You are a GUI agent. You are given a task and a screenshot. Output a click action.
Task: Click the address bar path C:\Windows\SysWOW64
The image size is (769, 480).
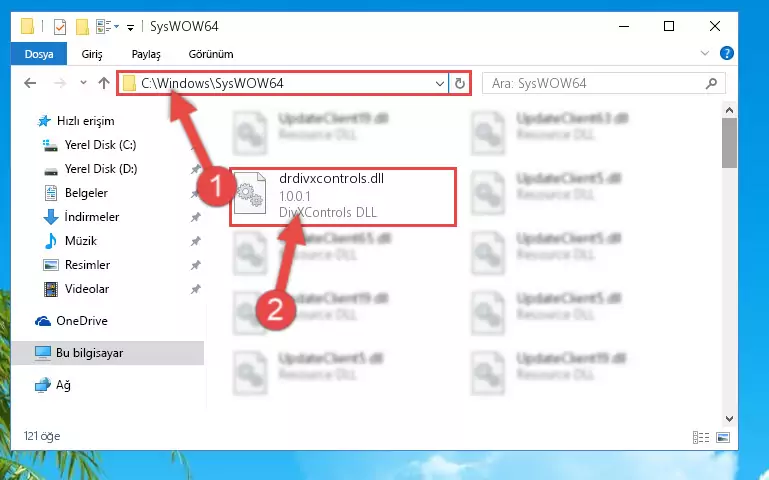[212, 83]
